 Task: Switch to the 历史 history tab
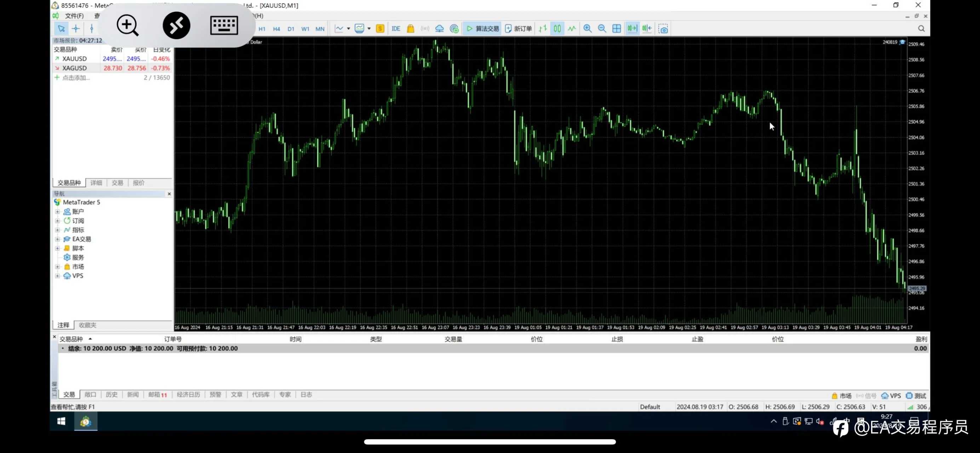[x=111, y=394]
